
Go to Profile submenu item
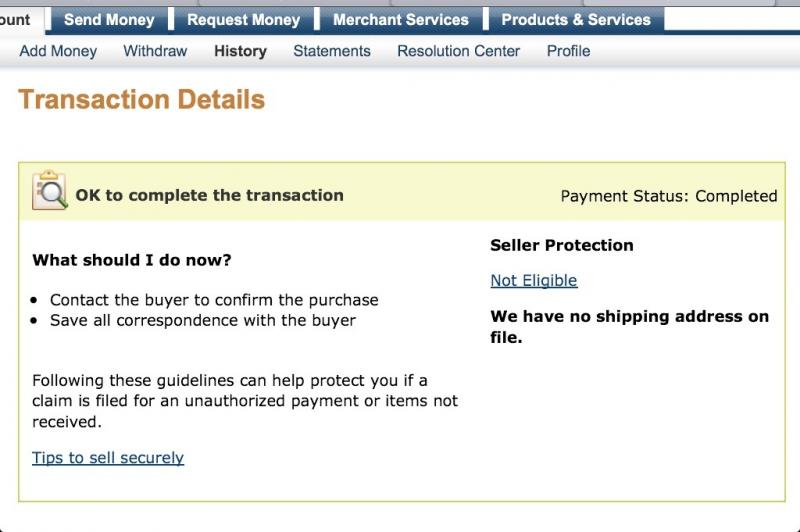568,51
